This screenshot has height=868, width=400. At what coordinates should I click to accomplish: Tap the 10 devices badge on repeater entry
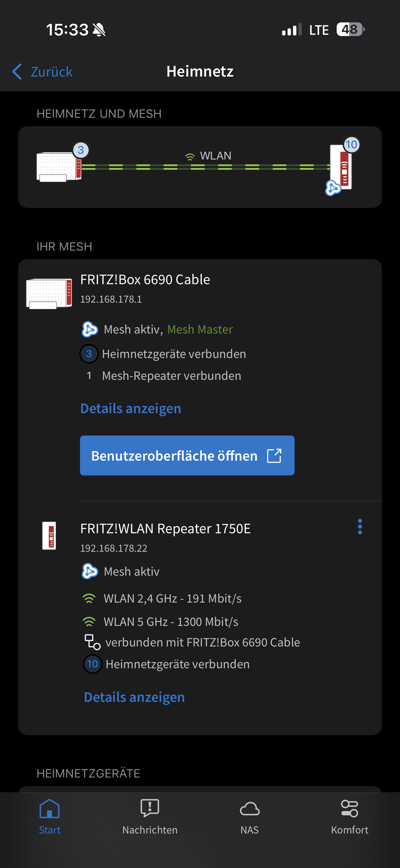(x=92, y=664)
